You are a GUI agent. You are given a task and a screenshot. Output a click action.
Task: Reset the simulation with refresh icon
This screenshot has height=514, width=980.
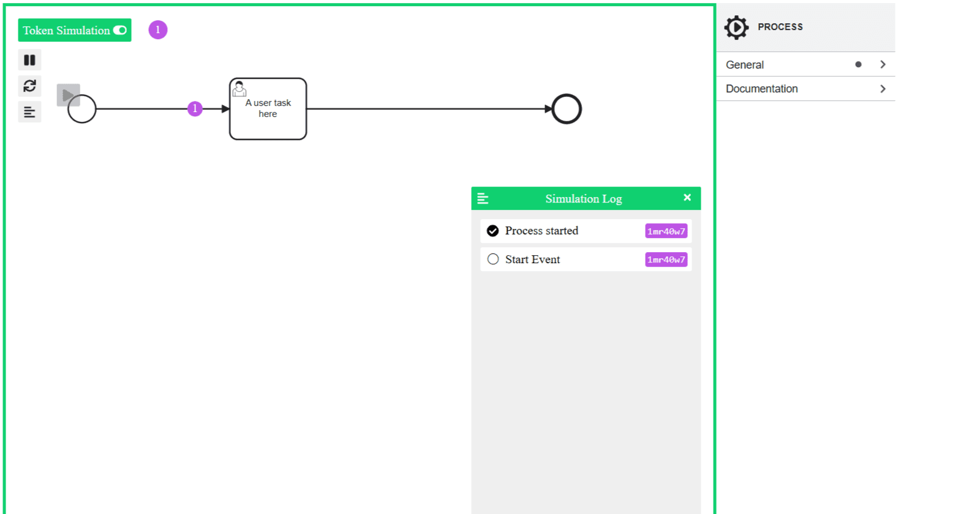pos(29,86)
